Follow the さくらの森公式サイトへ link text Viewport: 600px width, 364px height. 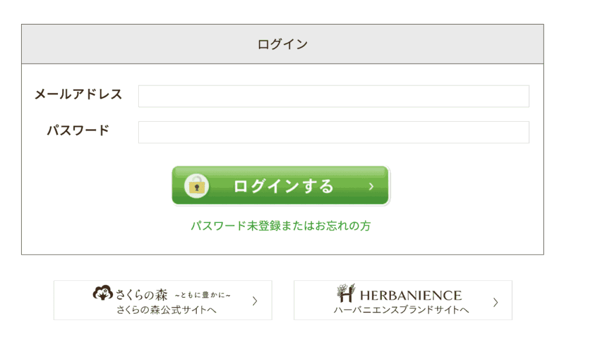(x=166, y=310)
